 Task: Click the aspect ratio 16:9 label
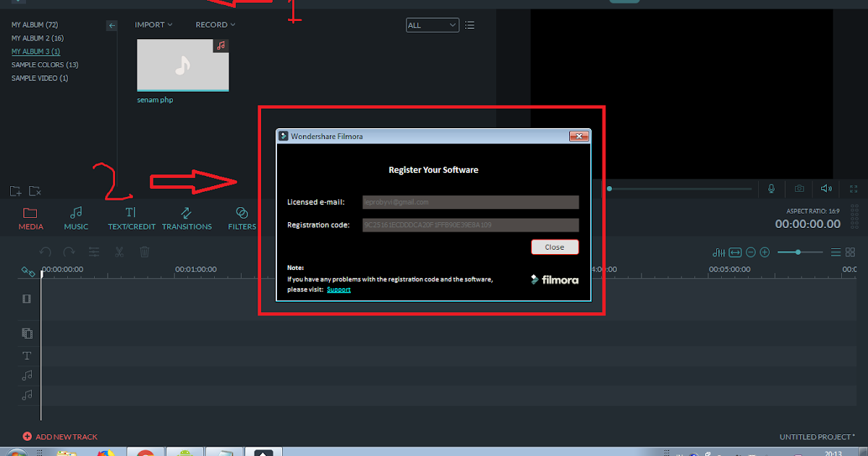[814, 211]
